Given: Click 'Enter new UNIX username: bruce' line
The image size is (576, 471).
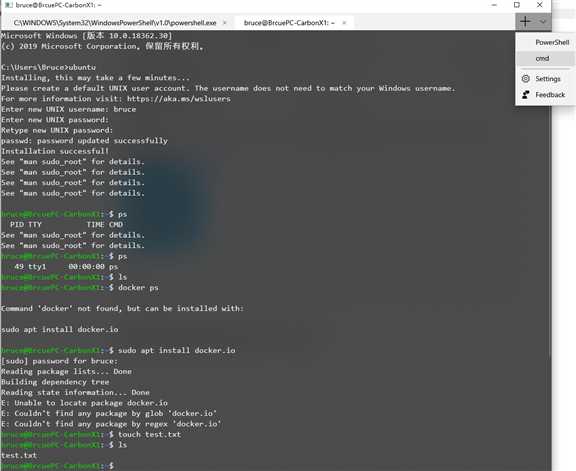Looking at the screenshot, I should [x=69, y=109].
